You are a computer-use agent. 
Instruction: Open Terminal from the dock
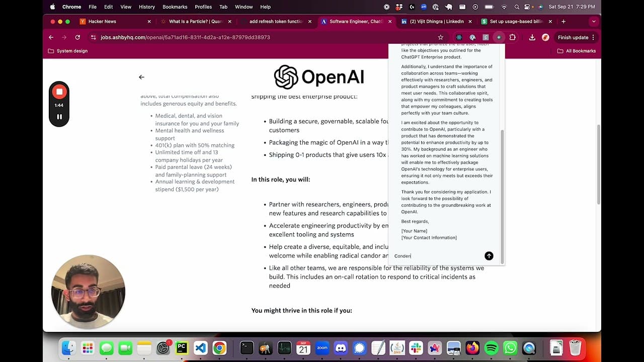pyautogui.click(x=247, y=348)
